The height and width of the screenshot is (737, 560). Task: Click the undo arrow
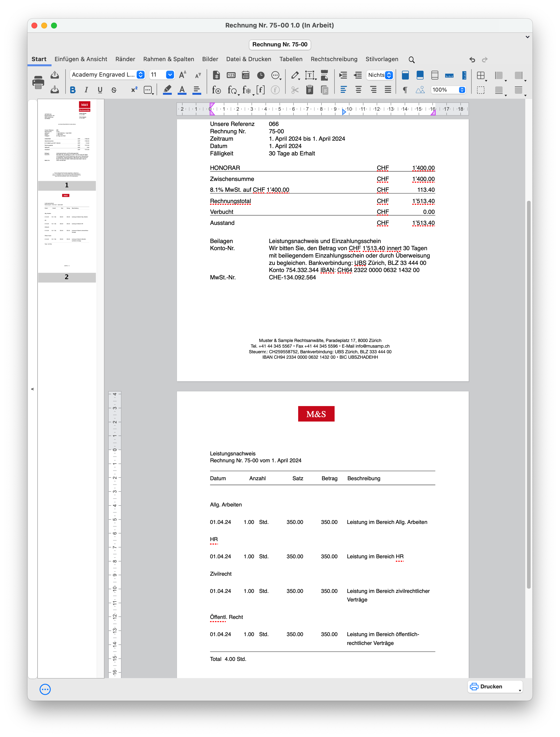pyautogui.click(x=472, y=60)
